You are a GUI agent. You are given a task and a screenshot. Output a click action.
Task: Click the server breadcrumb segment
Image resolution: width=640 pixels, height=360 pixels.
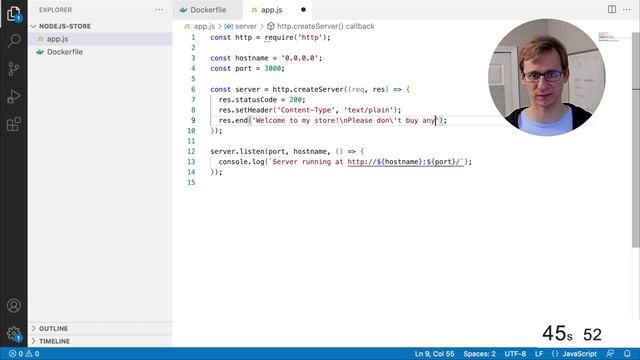click(246, 26)
